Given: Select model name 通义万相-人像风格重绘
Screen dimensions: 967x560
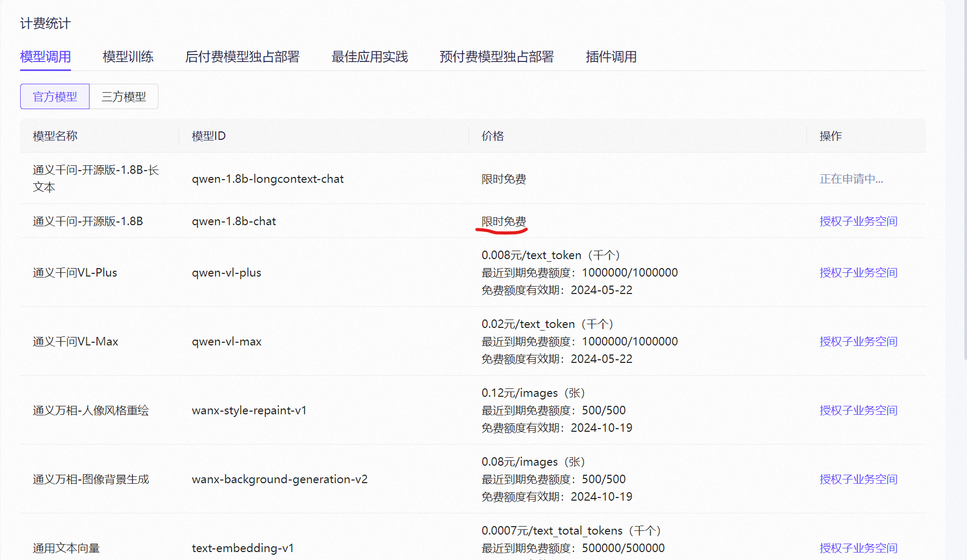Looking at the screenshot, I should 91,410.
